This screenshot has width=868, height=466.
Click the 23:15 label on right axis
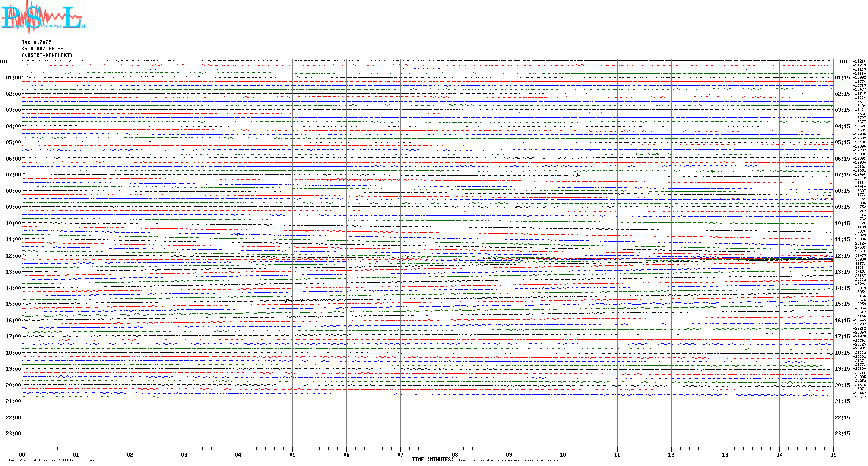point(842,434)
